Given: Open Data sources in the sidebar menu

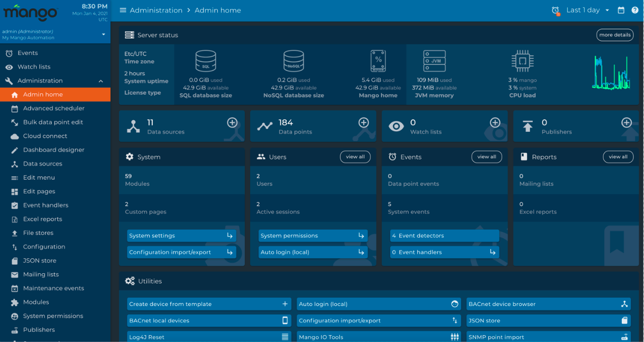Looking at the screenshot, I should coord(55,164).
